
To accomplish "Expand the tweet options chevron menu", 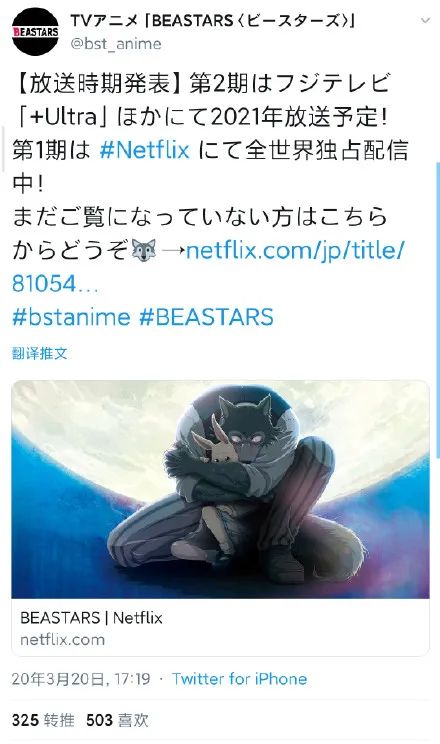I will 425,21.
